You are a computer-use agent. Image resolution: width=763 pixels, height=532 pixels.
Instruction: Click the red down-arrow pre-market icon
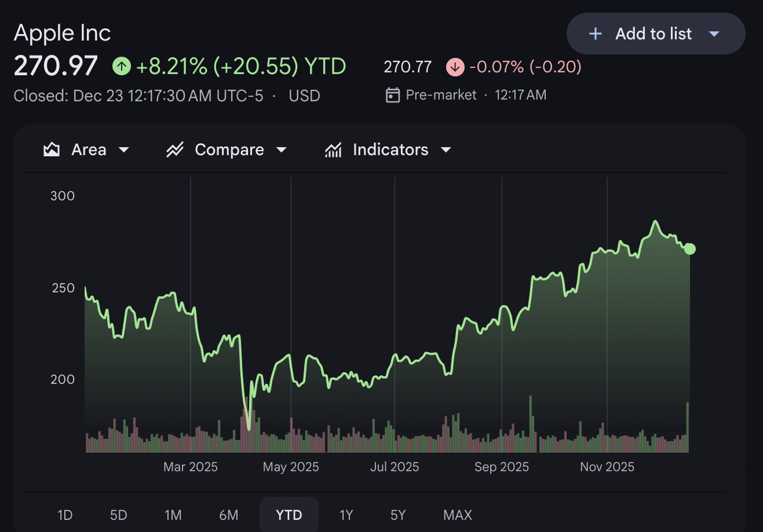tap(455, 67)
